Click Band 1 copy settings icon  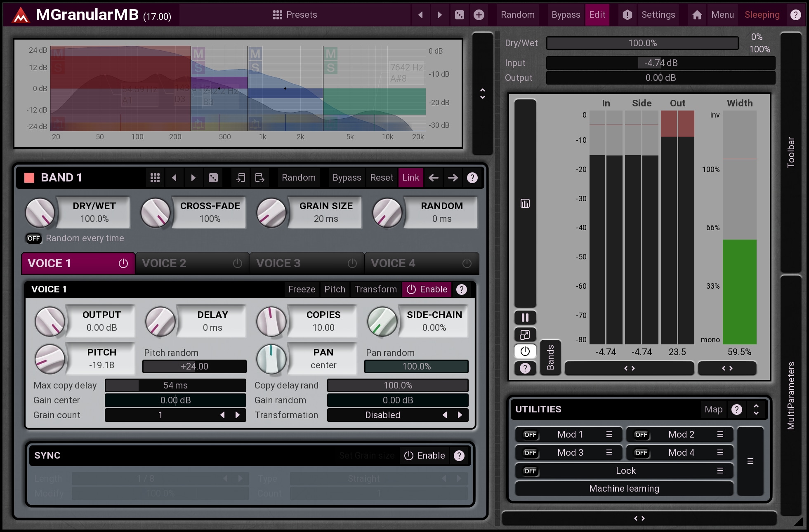tap(240, 178)
